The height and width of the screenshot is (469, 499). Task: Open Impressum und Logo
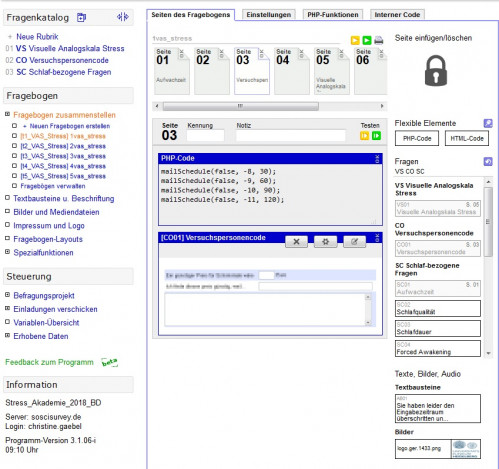click(x=49, y=226)
